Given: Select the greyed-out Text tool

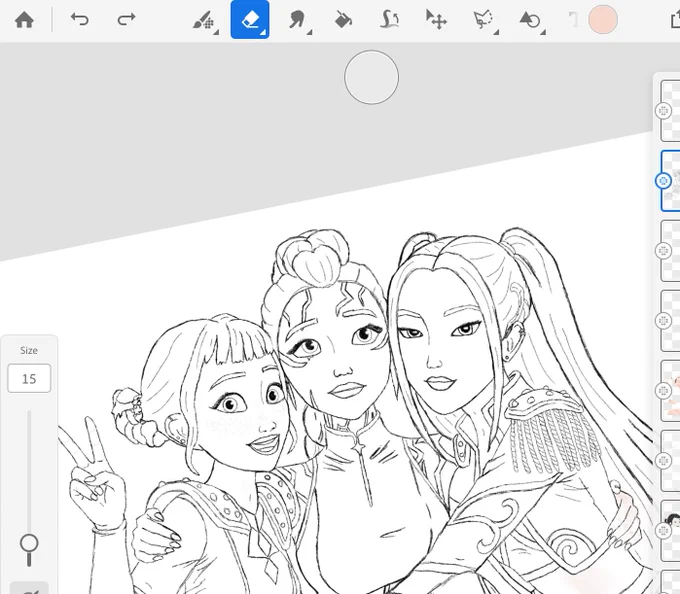Looking at the screenshot, I should [x=573, y=20].
